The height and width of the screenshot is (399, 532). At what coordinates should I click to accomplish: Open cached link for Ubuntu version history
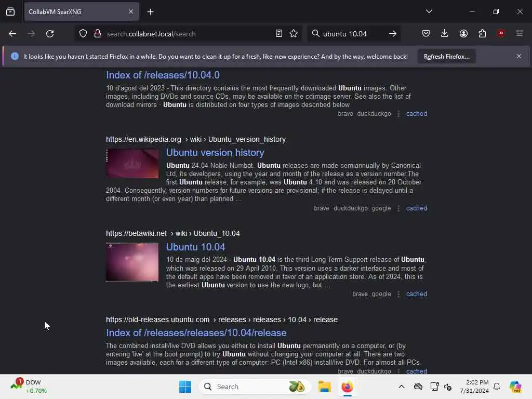(x=416, y=208)
